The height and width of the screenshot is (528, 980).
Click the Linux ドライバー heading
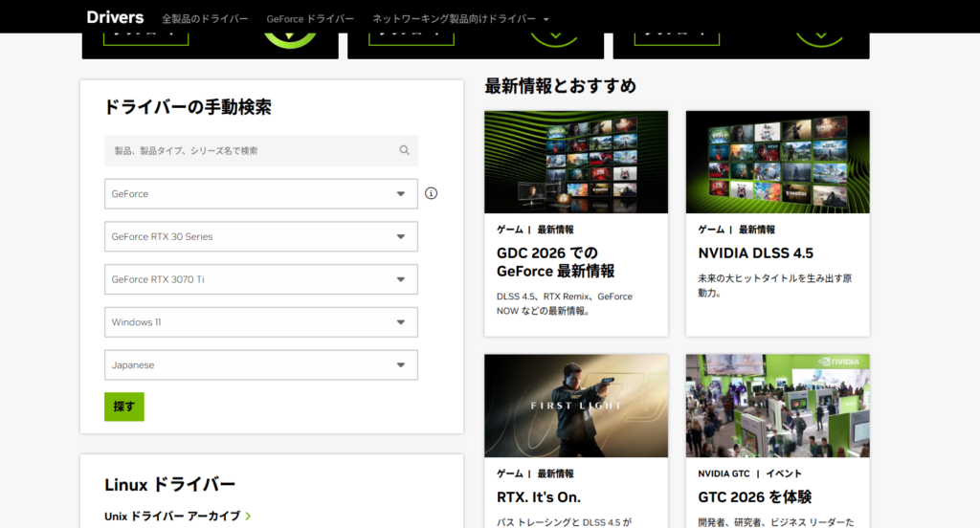click(x=170, y=485)
